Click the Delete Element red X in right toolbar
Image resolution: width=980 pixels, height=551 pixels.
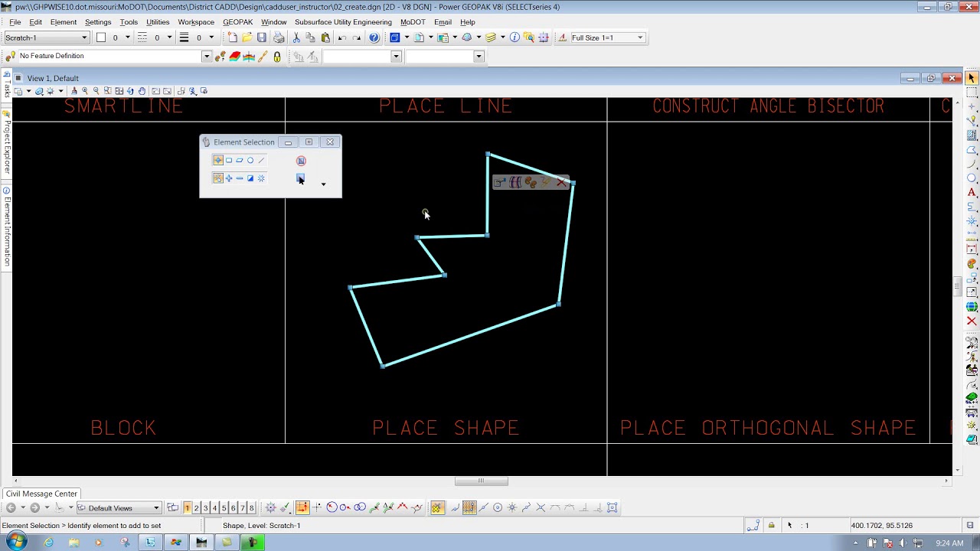pyautogui.click(x=972, y=321)
